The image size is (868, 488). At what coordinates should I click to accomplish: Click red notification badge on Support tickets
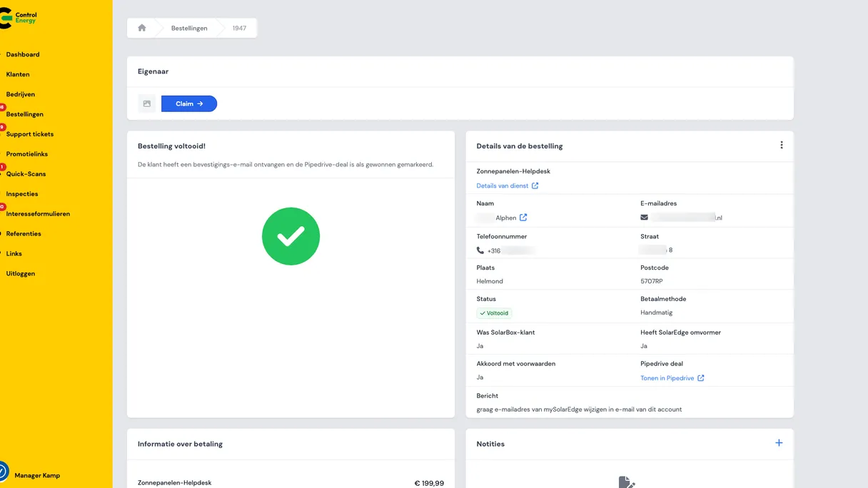click(2, 127)
